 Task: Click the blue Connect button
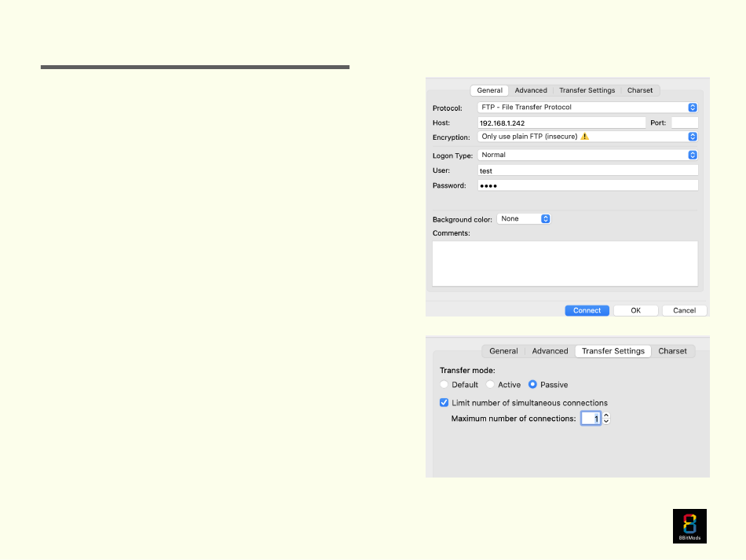[x=587, y=310]
